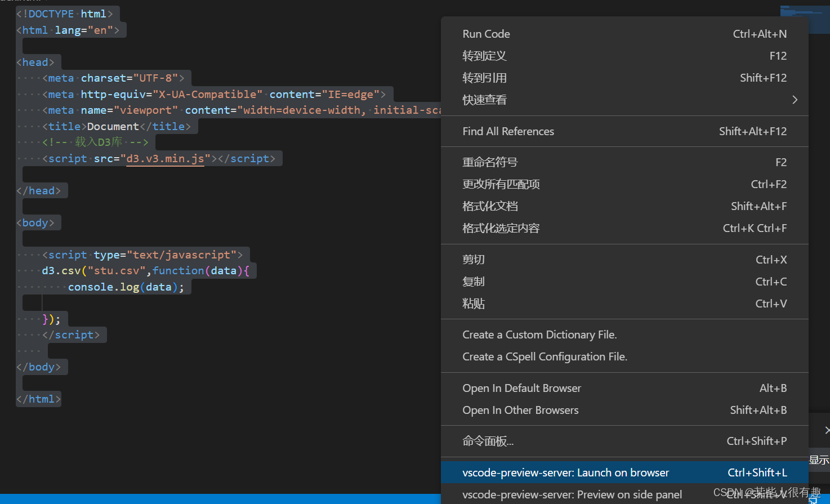The height and width of the screenshot is (504, 830).
Task: Click "Create a CSpell Configuration File."
Action: (x=545, y=356)
